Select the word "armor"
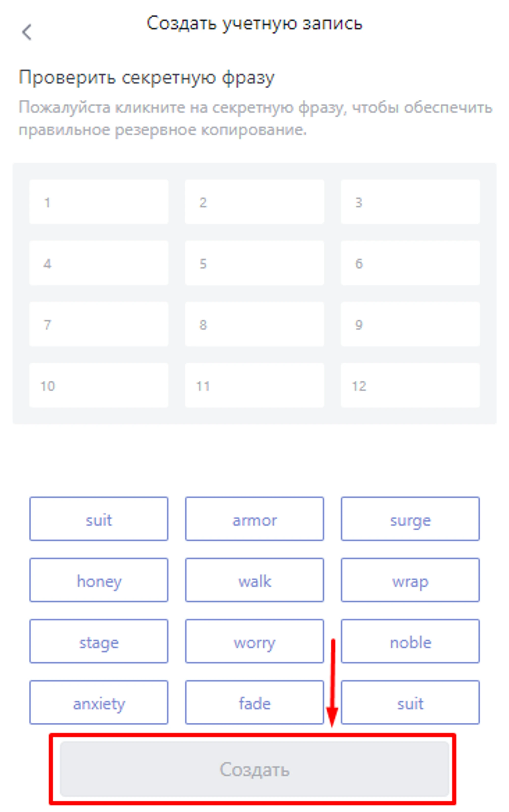Viewport: 509px width, 812px height. [254, 521]
